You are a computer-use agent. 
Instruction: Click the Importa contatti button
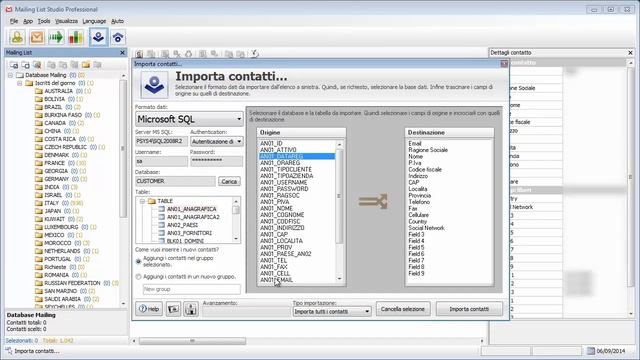(x=469, y=309)
